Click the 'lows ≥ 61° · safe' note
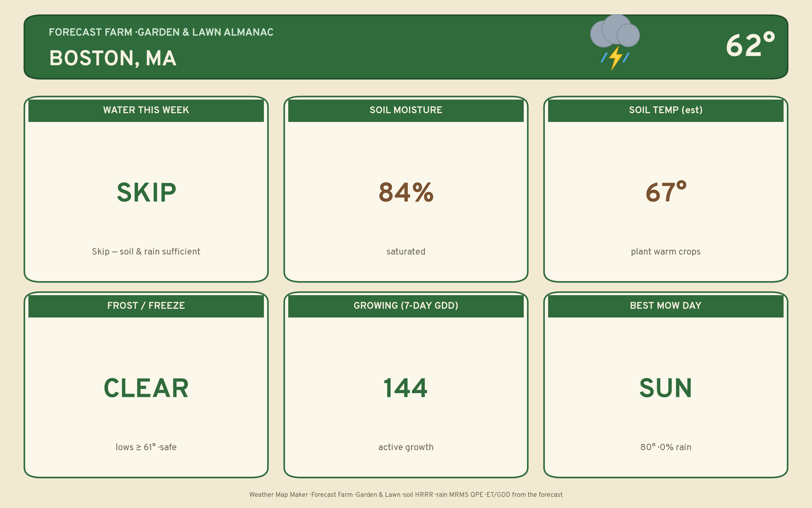 [146, 447]
